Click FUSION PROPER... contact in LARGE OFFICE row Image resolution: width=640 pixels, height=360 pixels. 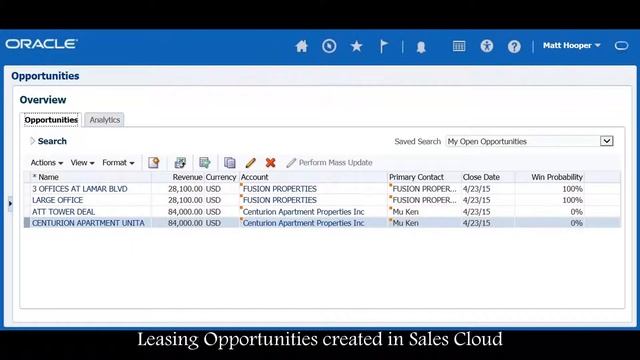424,200
